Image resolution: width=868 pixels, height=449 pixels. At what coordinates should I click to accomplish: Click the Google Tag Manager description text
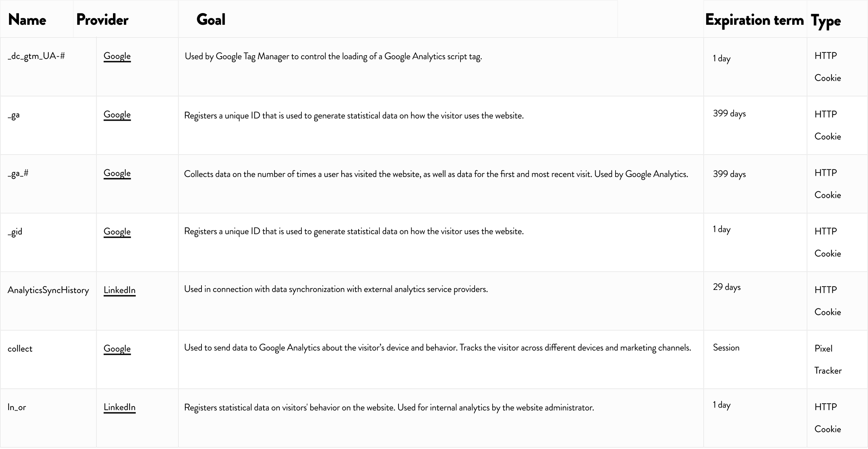point(333,57)
